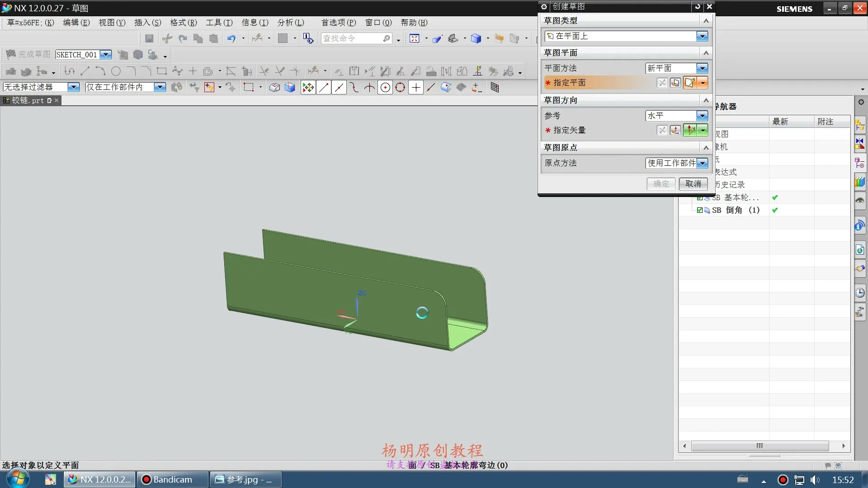Click the fit view icon
The width and height of the screenshot is (868, 488).
[x=414, y=39]
